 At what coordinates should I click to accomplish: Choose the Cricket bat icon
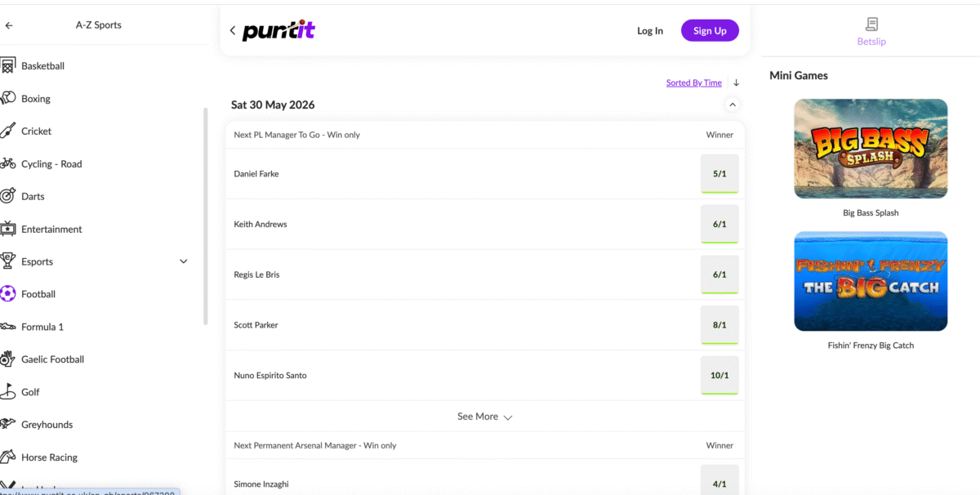coord(8,131)
